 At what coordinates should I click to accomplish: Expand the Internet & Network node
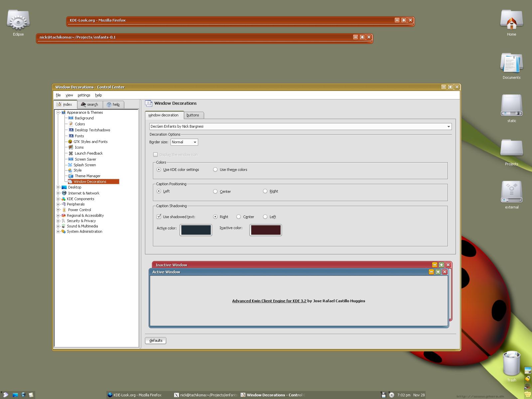click(58, 193)
